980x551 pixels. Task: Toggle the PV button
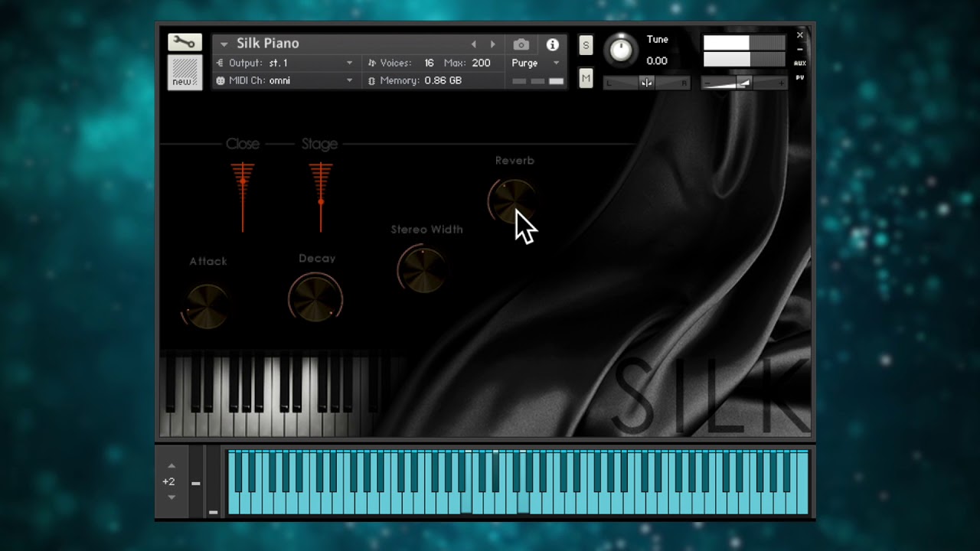[800, 77]
